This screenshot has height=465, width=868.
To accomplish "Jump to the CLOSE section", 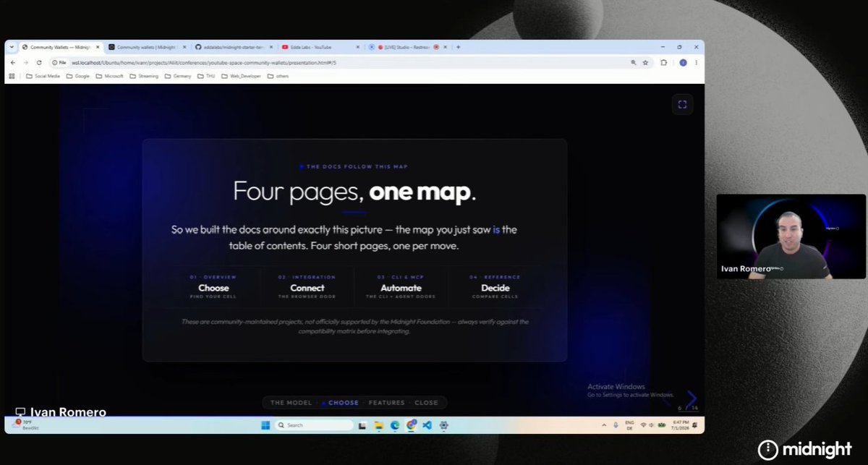I will [426, 403].
